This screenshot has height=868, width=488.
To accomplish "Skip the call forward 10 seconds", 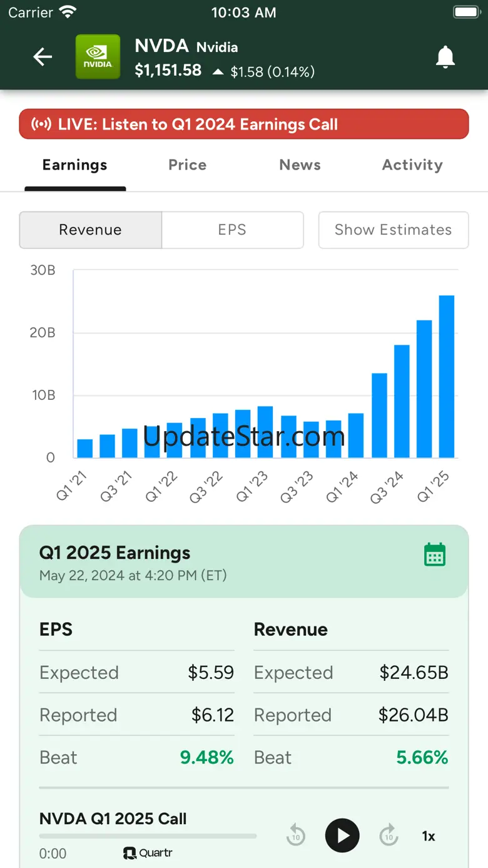I will [x=389, y=835].
